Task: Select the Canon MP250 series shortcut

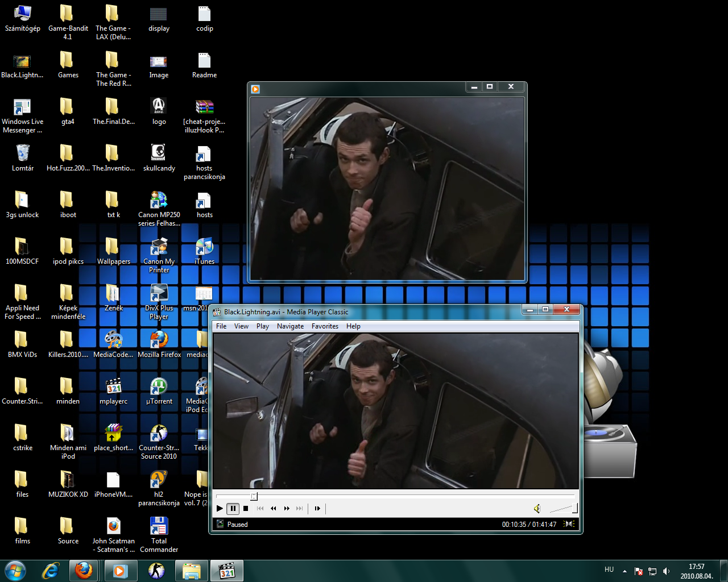Action: click(159, 209)
